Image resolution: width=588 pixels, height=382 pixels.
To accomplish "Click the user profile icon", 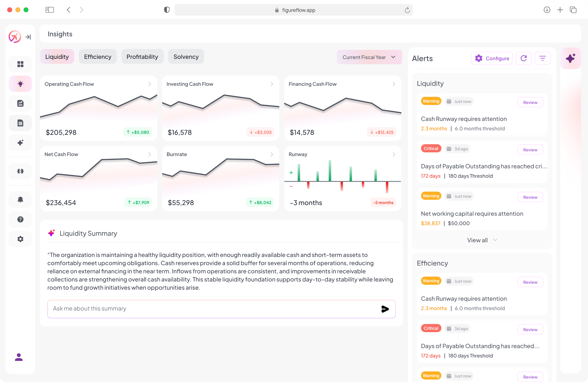I will (x=19, y=357).
